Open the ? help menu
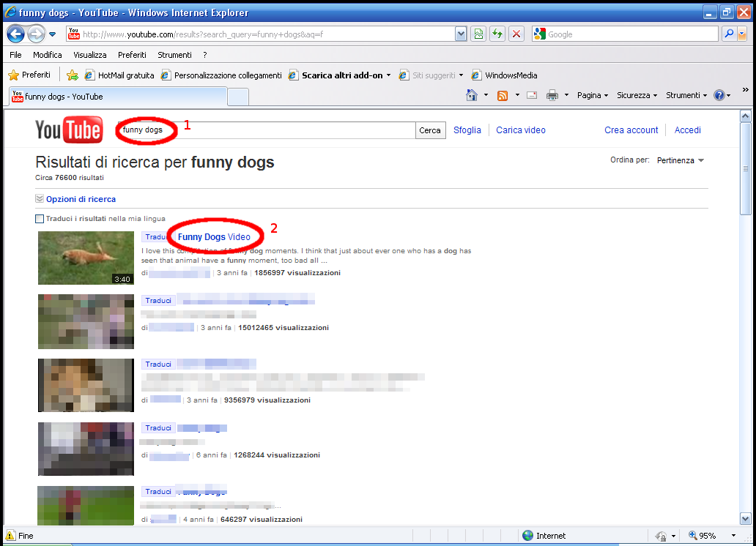Screen dimensions: 756x546 coord(205,55)
